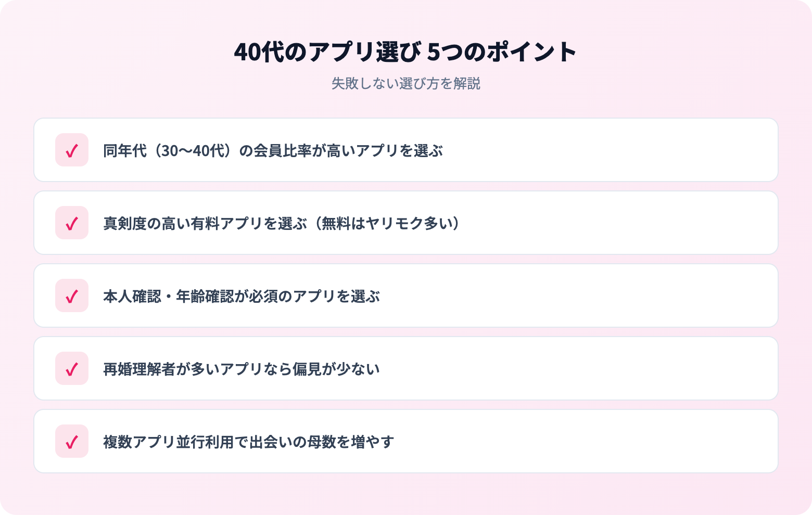The image size is (812, 515).
Task: Toggle the check next to 再婚理解者が多い
Action: pyautogui.click(x=72, y=369)
